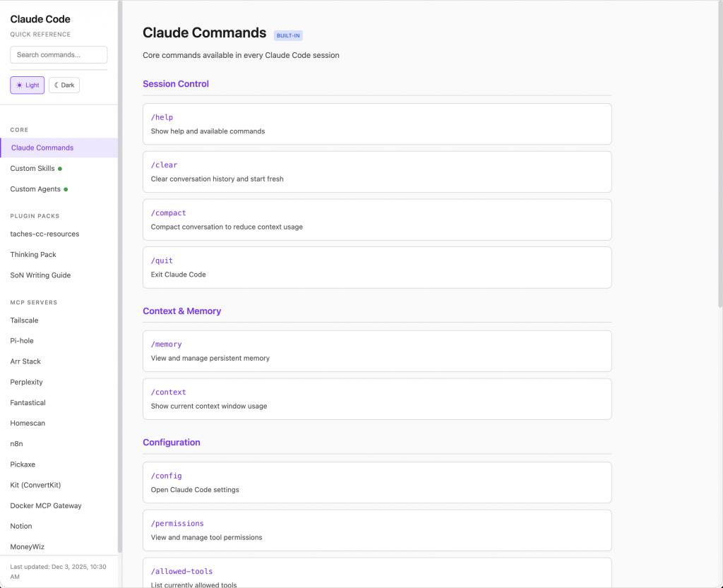Click the Search commands input field
The width and height of the screenshot is (723, 588).
click(59, 55)
